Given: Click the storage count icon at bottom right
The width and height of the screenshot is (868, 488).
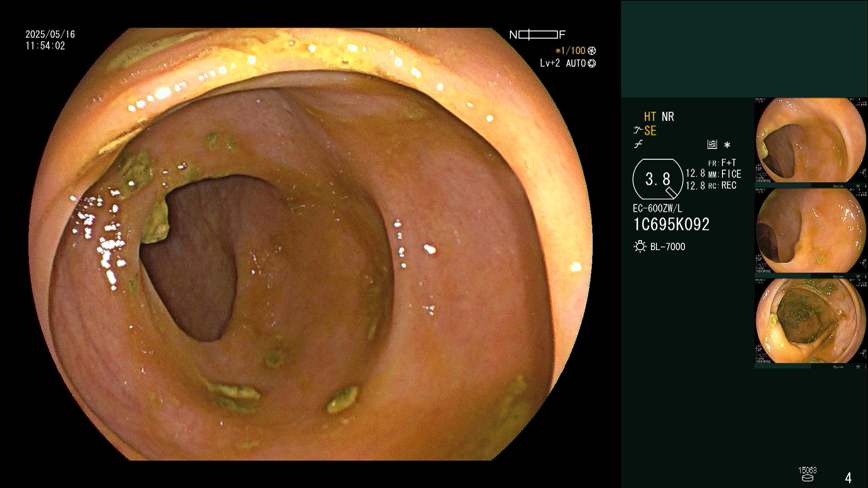Looking at the screenshot, I should [807, 474].
